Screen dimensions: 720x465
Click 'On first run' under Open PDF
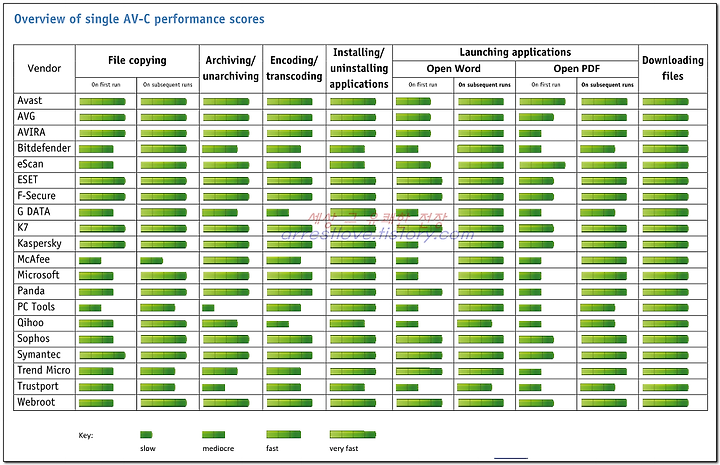[546, 85]
